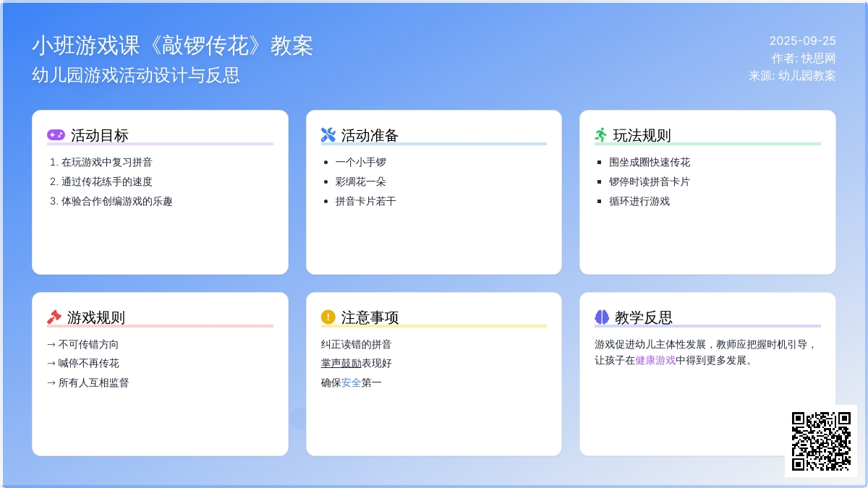
Task: Click the subtitle 幼儿园游戏活动设计与反思
Action: point(136,75)
